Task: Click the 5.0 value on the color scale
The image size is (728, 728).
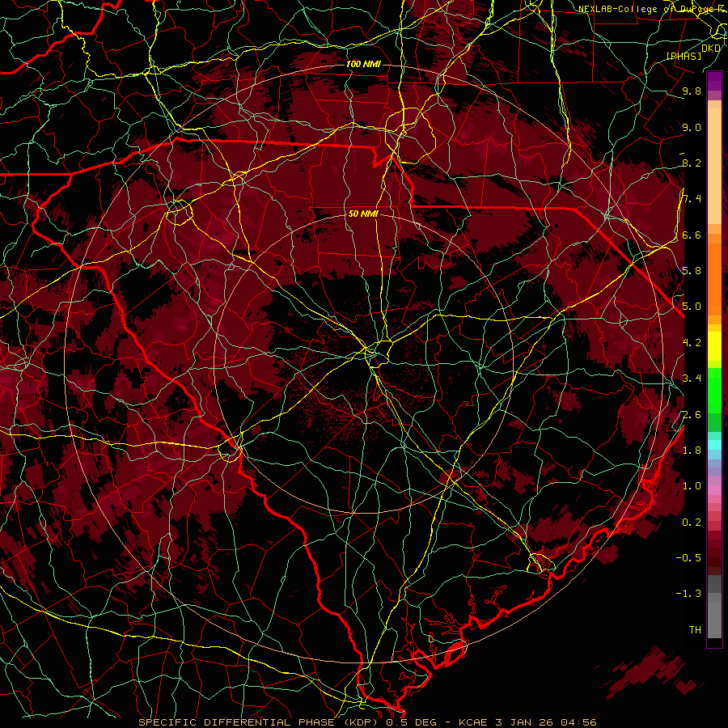Action: pos(692,307)
